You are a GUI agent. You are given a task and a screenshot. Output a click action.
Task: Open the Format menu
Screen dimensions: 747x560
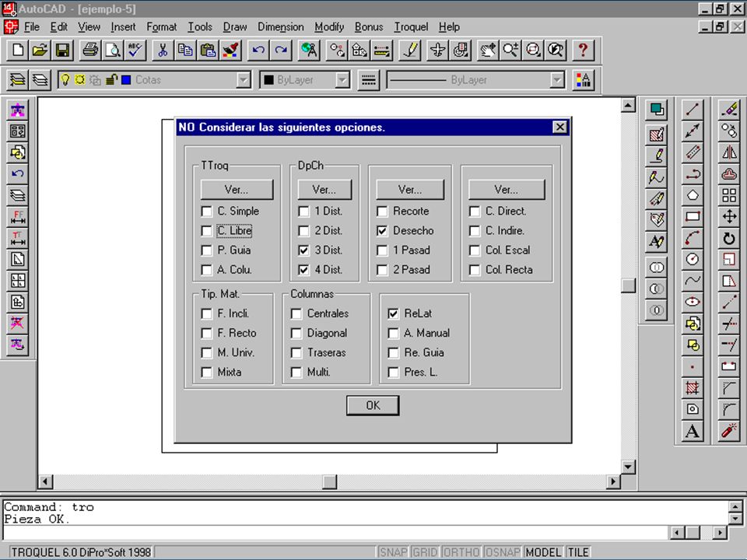pyautogui.click(x=162, y=27)
